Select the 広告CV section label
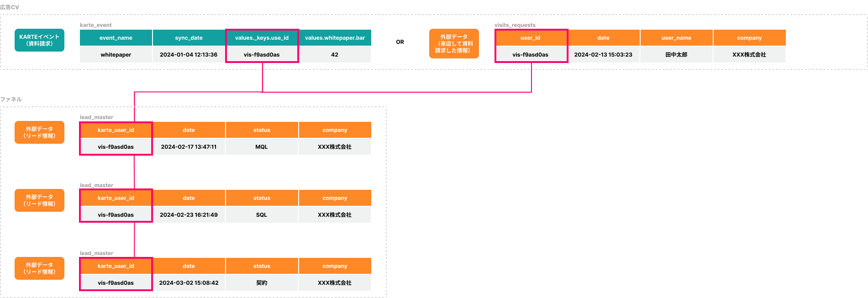The image size is (868, 298). [x=10, y=7]
